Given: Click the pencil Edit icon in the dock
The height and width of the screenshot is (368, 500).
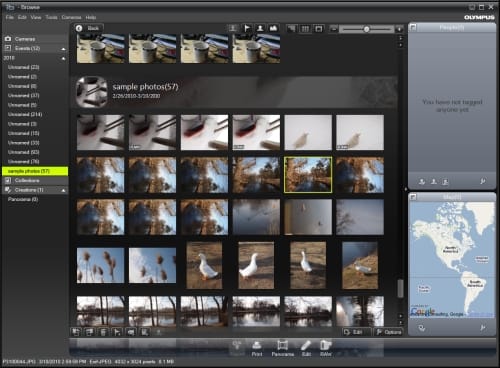Looking at the screenshot, I should pos(306,348).
